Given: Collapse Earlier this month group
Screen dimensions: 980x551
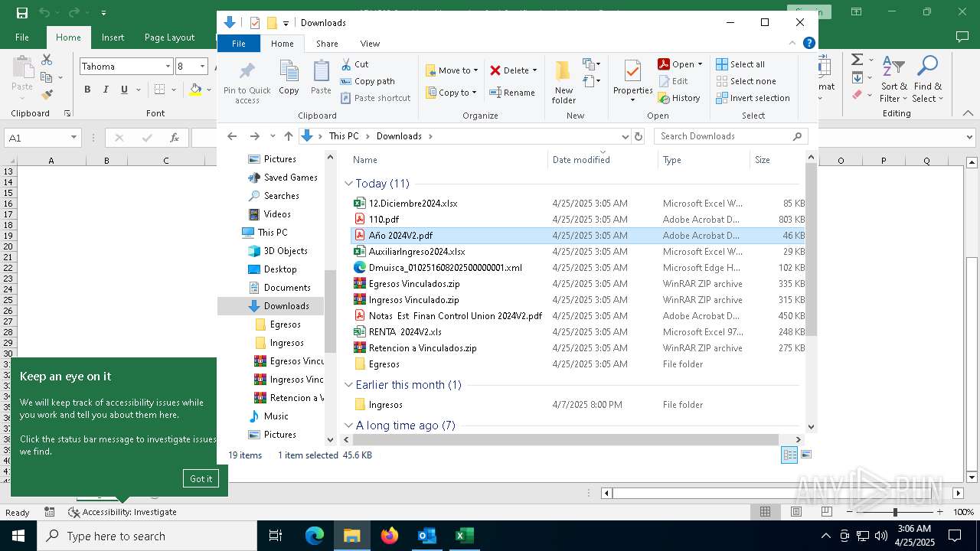Looking at the screenshot, I should pos(348,385).
